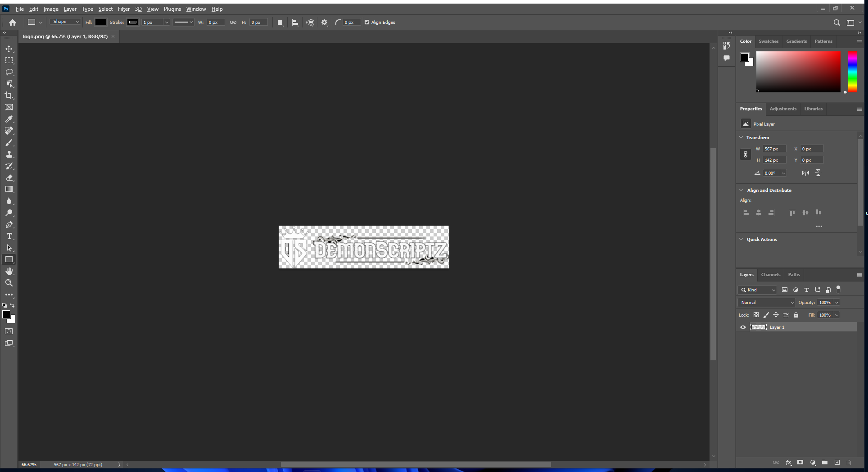
Task: Click the delete layer trash icon
Action: pyautogui.click(x=849, y=463)
